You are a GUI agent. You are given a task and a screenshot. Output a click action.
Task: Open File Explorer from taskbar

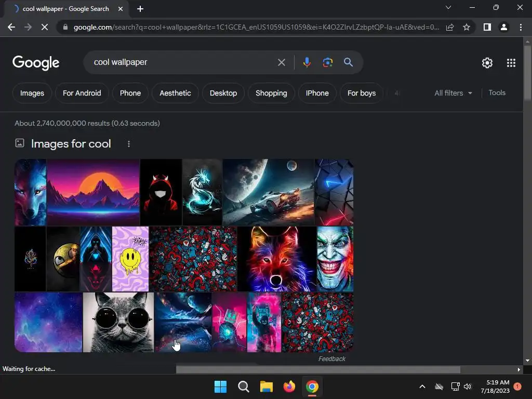[267, 387]
